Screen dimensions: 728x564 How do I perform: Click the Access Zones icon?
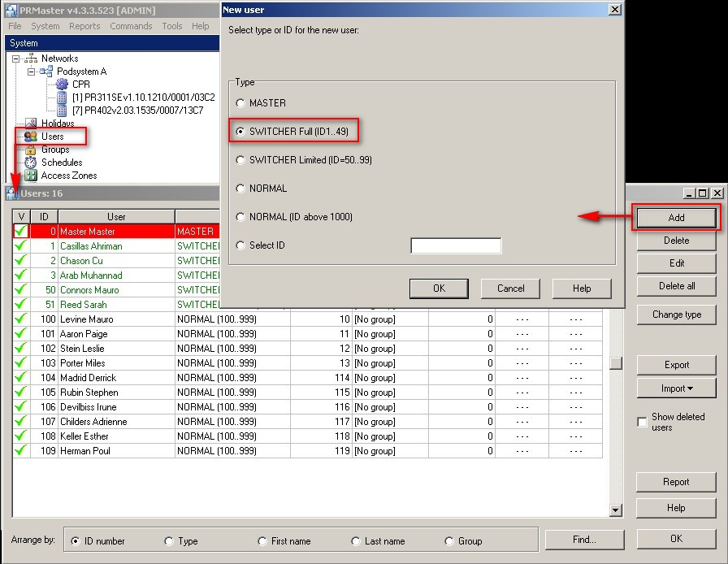(31, 176)
